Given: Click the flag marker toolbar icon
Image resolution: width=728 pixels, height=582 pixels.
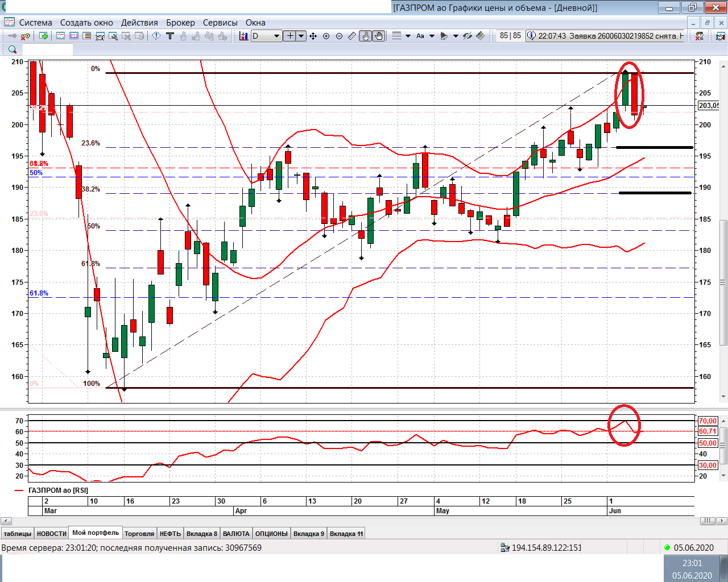Looking at the screenshot, I should (x=444, y=36).
